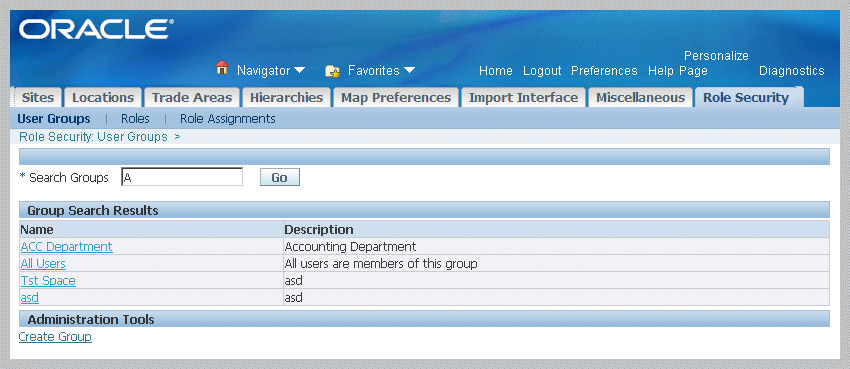
Task: Open the Diagnostics link
Action: pos(791,71)
